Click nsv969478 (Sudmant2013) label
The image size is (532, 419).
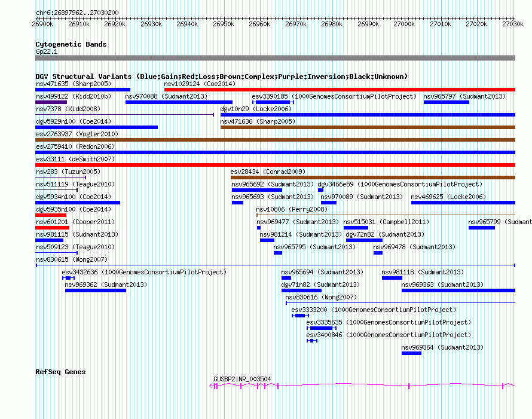[414, 247]
